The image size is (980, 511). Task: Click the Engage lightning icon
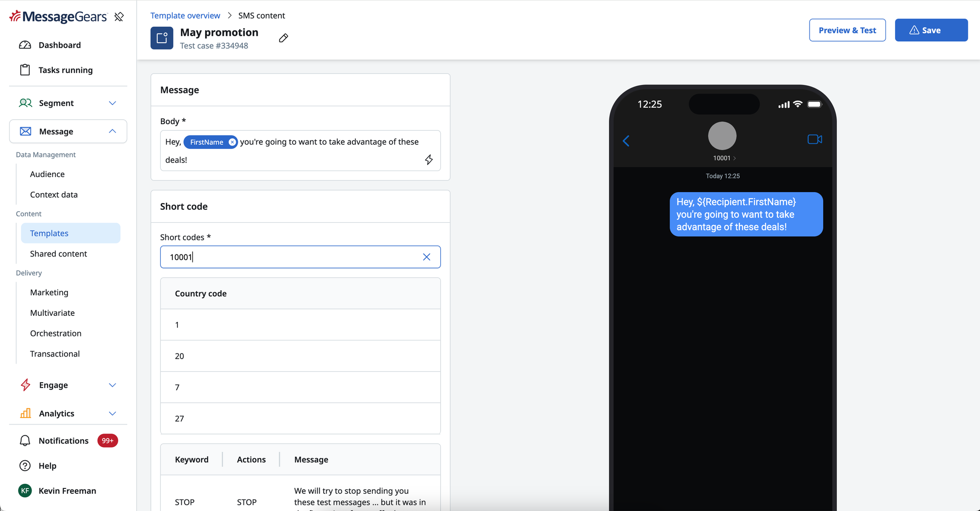coord(25,385)
